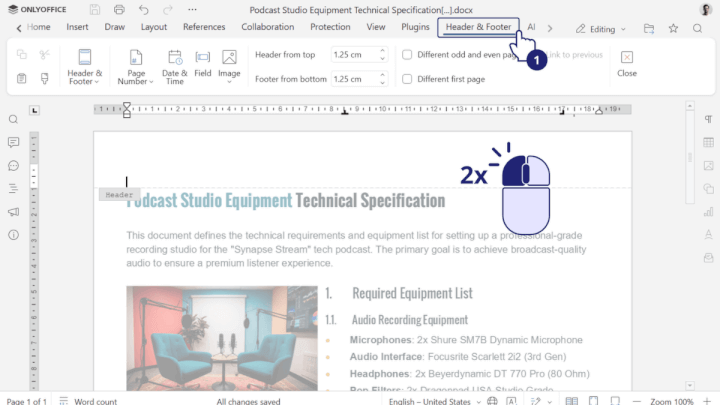Click Word count in status bar
This screenshot has height=405, width=720.
[95, 401]
